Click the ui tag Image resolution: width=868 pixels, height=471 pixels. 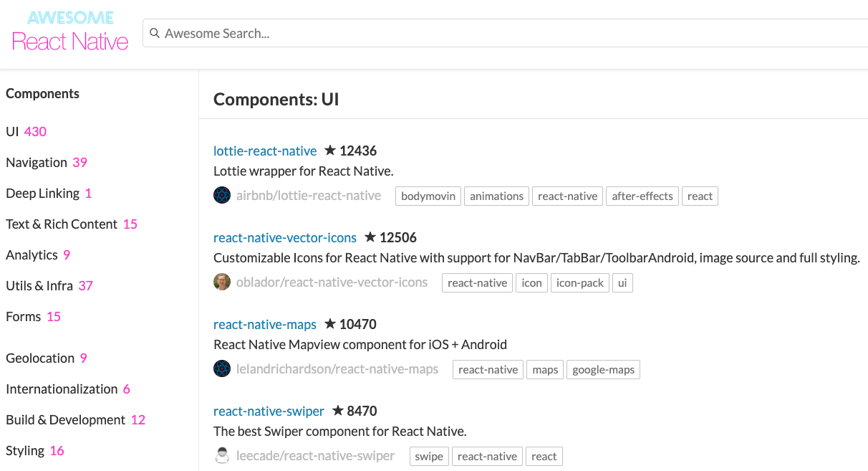pyautogui.click(x=622, y=282)
